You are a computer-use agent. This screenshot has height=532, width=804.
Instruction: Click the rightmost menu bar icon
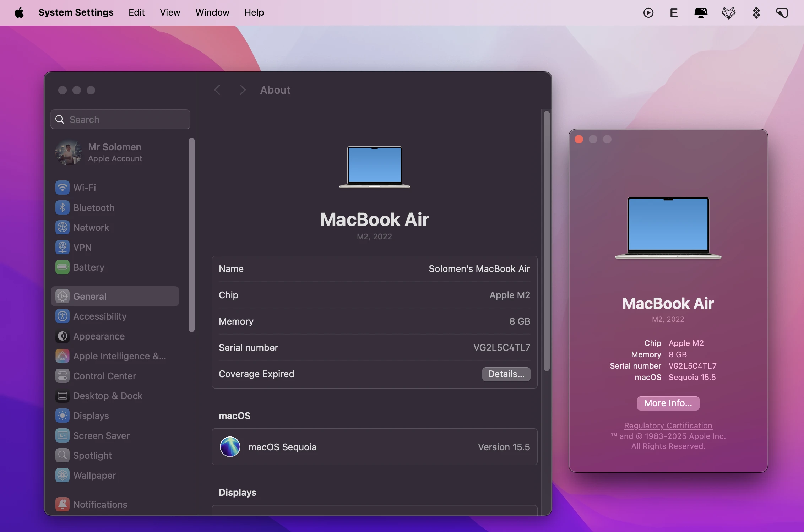782,13
